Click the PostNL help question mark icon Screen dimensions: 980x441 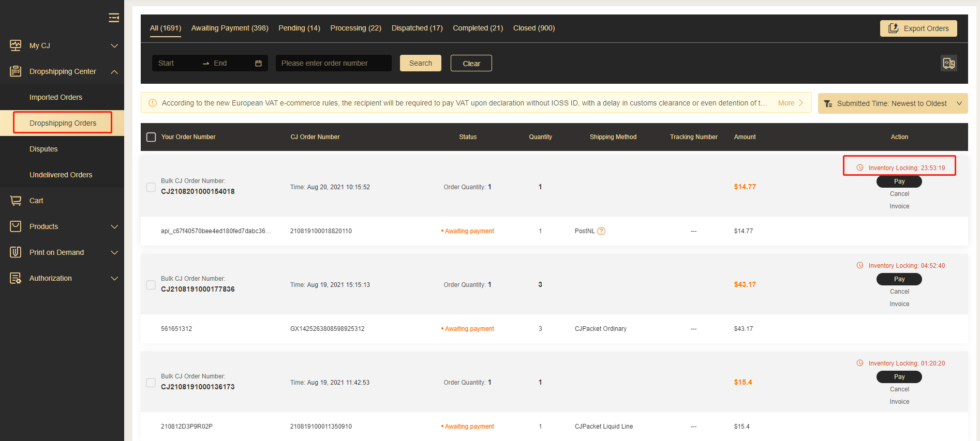[601, 231]
